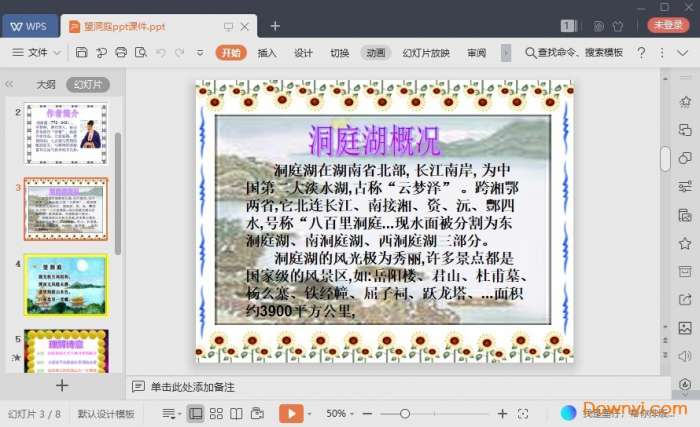Viewport: 700px width, 427px height.
Task: Select the 设计 ribbon tab
Action: pos(303,53)
